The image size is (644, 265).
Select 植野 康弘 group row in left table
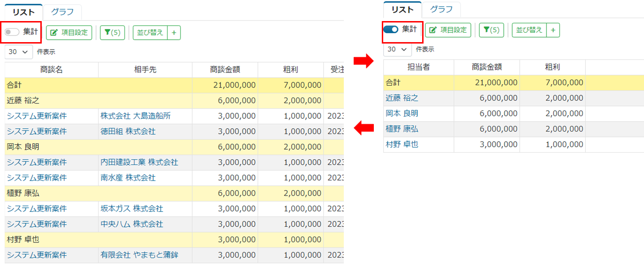pos(174,193)
